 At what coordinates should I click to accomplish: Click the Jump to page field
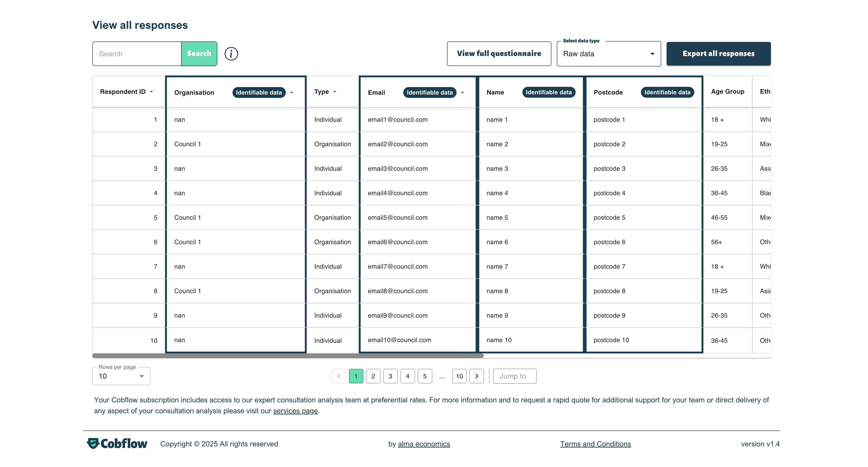[x=515, y=376]
